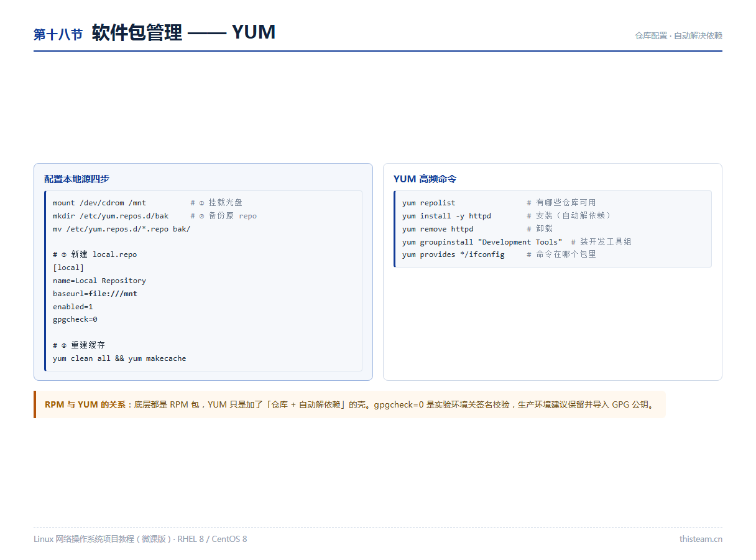
Task: Select the line name=Local Repository
Action: click(99, 281)
